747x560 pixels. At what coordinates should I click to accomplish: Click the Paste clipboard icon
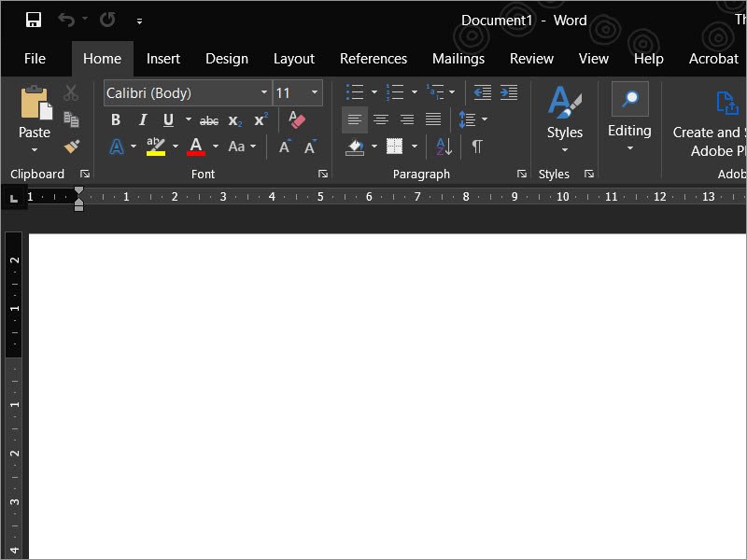coord(35,104)
